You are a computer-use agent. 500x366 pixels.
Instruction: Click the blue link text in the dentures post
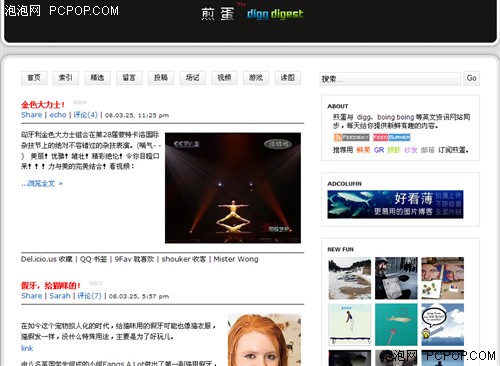coord(27,348)
